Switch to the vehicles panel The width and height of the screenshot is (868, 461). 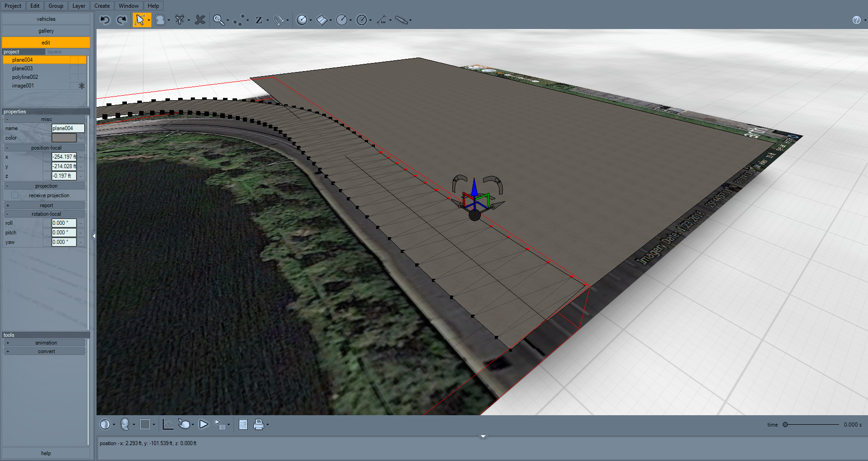pos(46,19)
